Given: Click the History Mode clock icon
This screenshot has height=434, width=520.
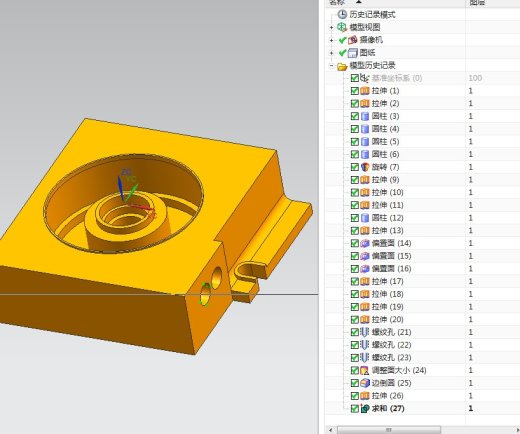Looking at the screenshot, I should click(342, 14).
